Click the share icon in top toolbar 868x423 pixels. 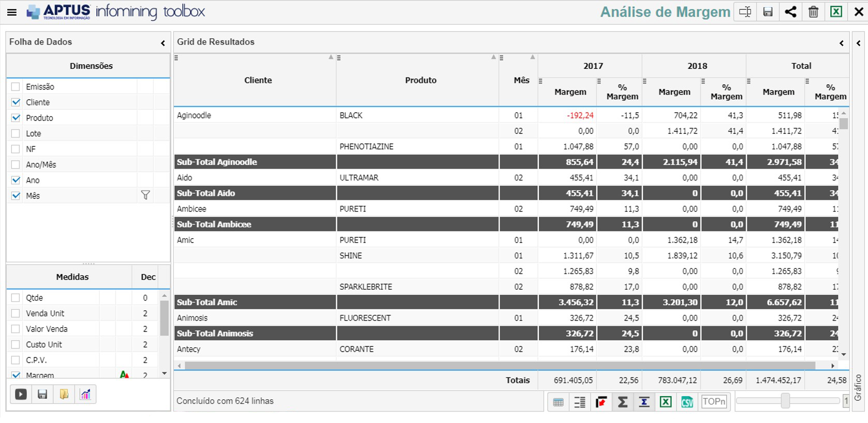790,12
